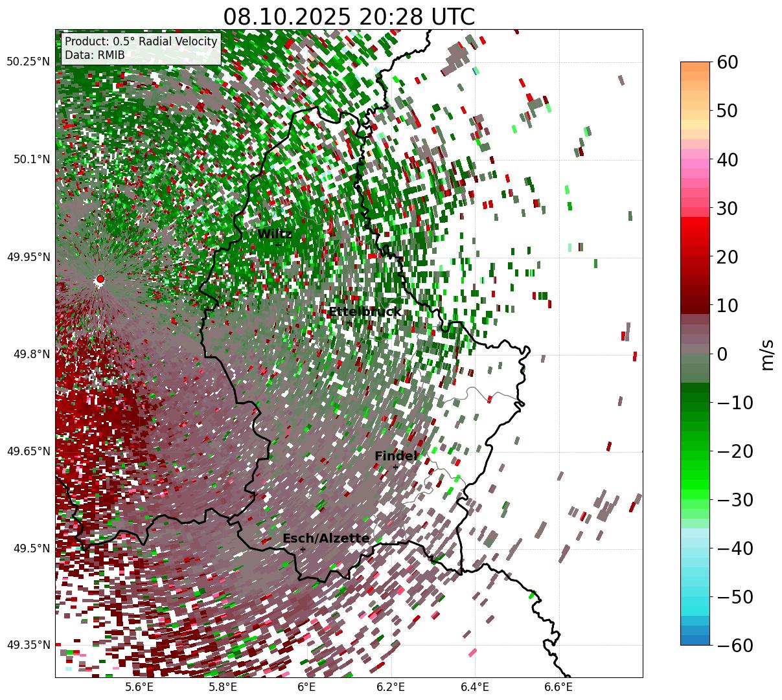Select the Ettelbruck city label
The width and height of the screenshot is (782, 700).
[365, 312]
